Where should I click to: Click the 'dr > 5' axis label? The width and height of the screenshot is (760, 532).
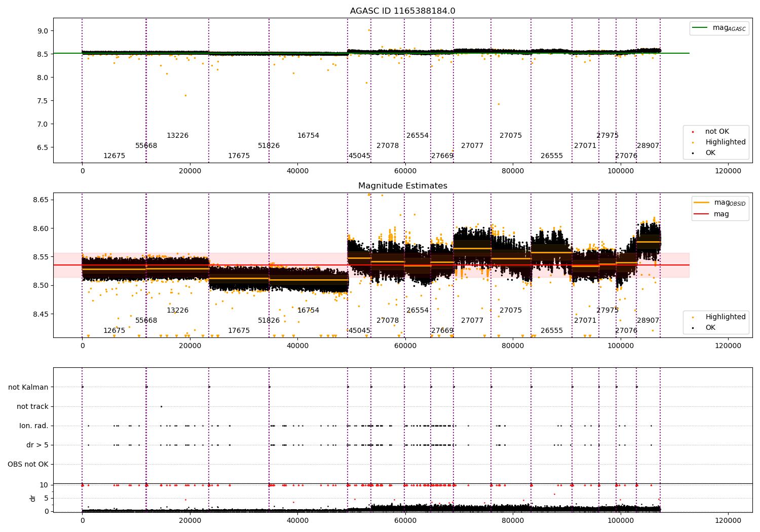tap(37, 445)
